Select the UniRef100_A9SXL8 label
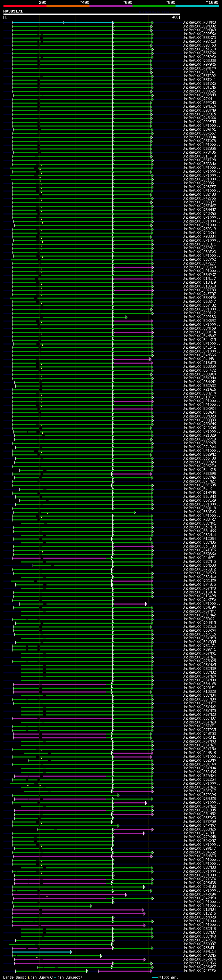This screenshot has width=222, height=980. pos(199,41)
